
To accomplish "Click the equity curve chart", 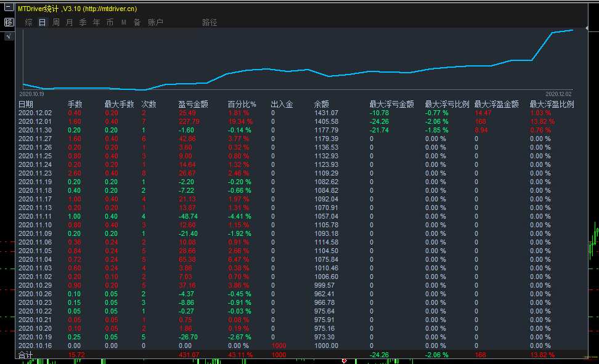I will click(298, 60).
